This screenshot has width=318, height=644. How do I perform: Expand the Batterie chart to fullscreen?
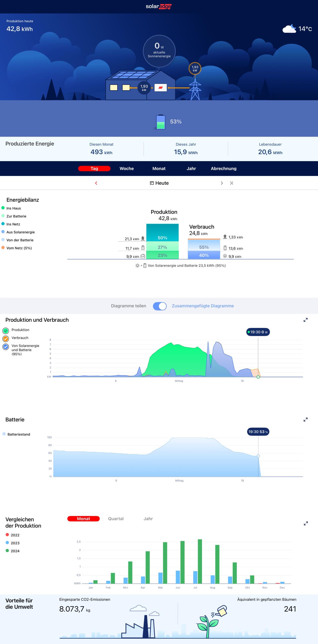tap(306, 420)
